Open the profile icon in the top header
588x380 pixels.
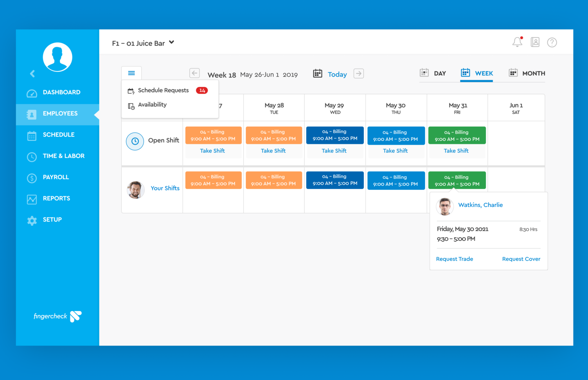(535, 42)
